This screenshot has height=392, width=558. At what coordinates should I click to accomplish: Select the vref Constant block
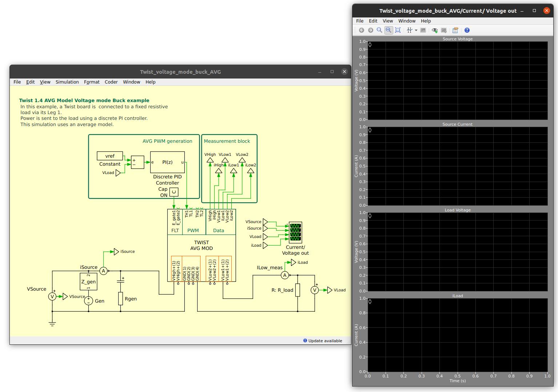click(x=110, y=156)
